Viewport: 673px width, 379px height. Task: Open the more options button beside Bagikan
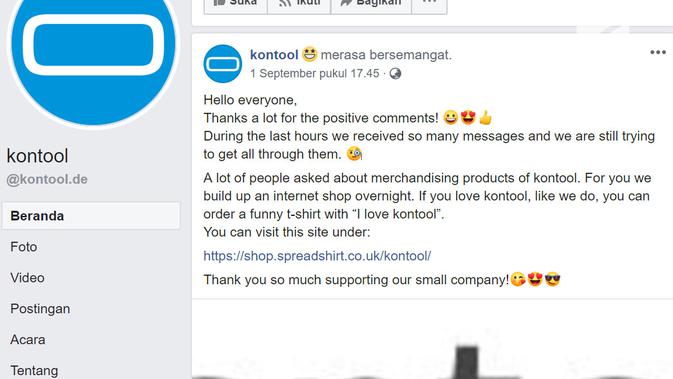[x=429, y=6]
